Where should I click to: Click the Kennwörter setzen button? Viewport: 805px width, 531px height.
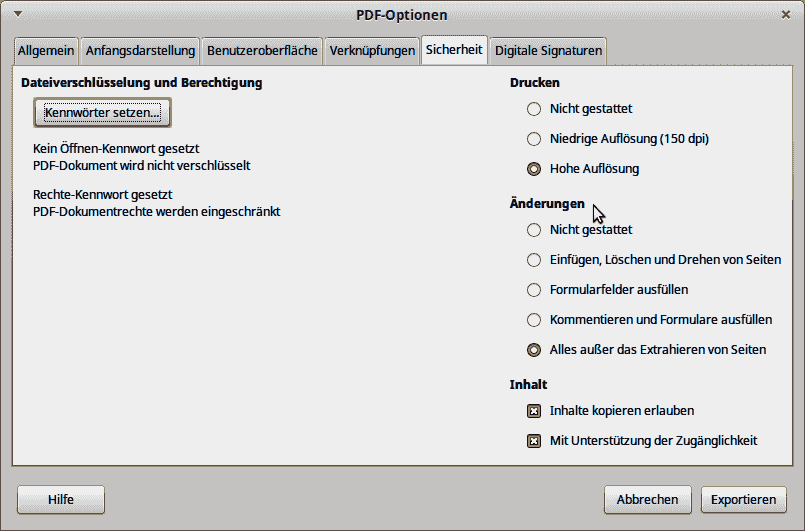[103, 112]
